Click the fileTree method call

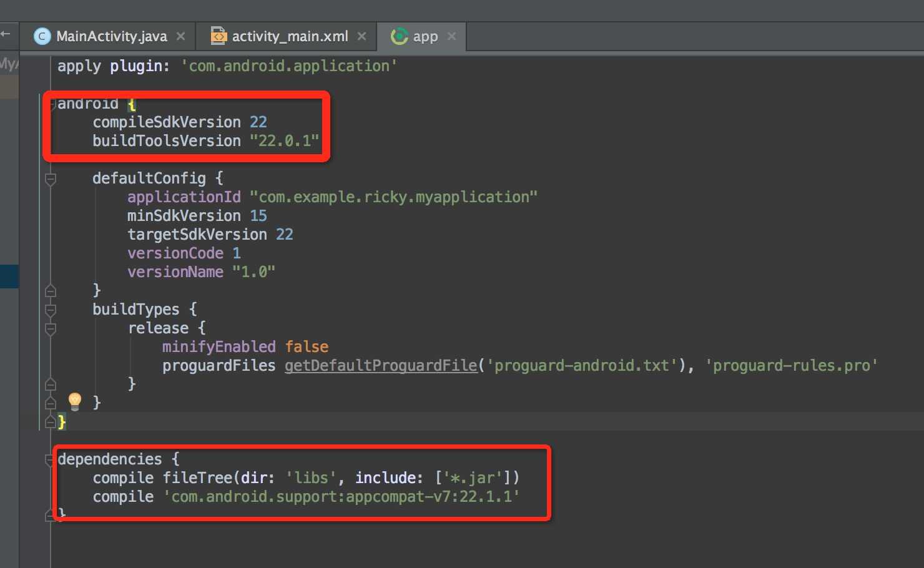point(197,477)
